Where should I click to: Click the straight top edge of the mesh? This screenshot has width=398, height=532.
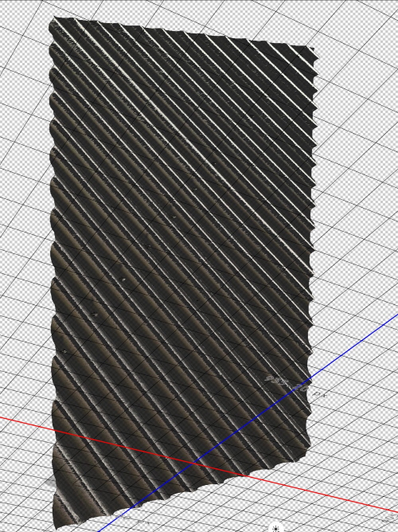pos(183,32)
